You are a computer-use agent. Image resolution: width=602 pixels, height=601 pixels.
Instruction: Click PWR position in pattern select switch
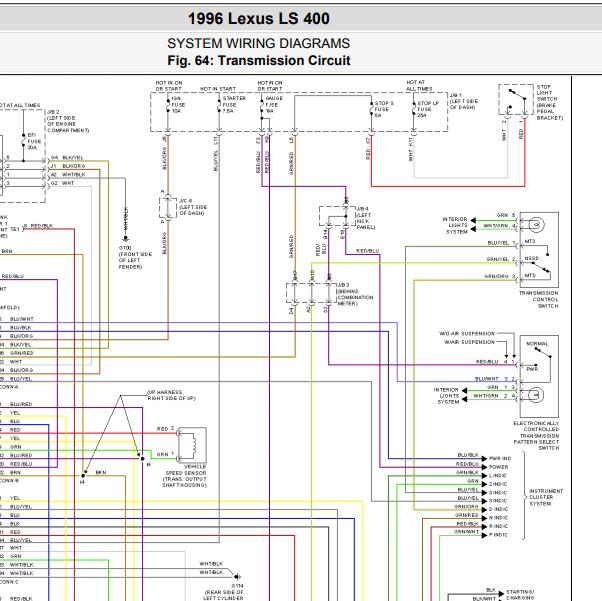pyautogui.click(x=532, y=369)
